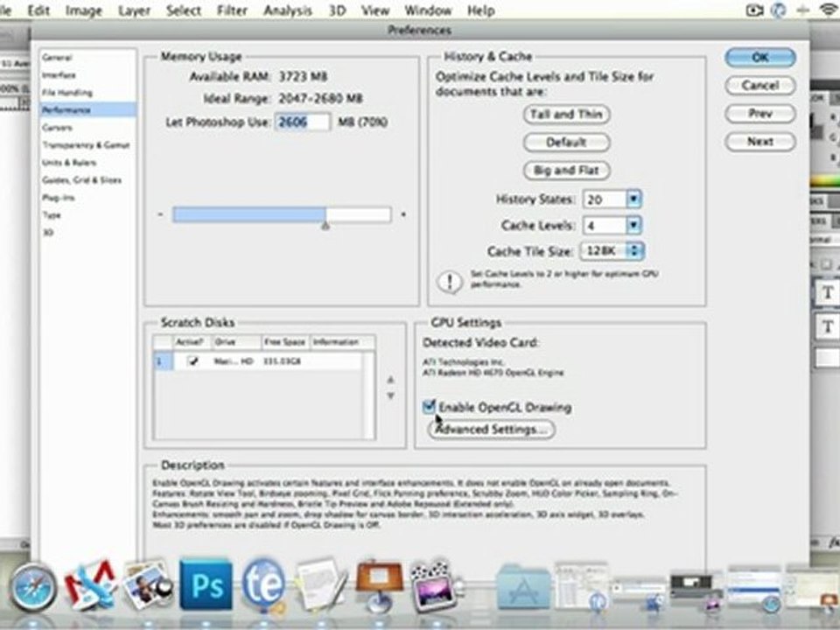Click the Available RAM value 3723 MB
This screenshot has height=630, width=840.
point(303,77)
